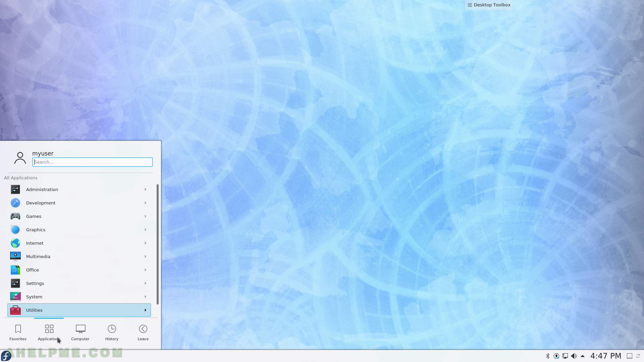
Task: Click the audio volume tray icon
Action: coord(574,356)
